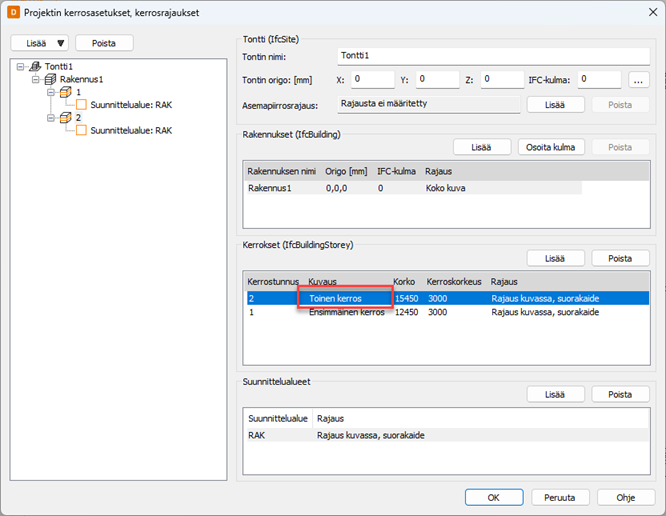Collapse the Tontti1 tree node
This screenshot has height=516, width=666.
[x=21, y=66]
